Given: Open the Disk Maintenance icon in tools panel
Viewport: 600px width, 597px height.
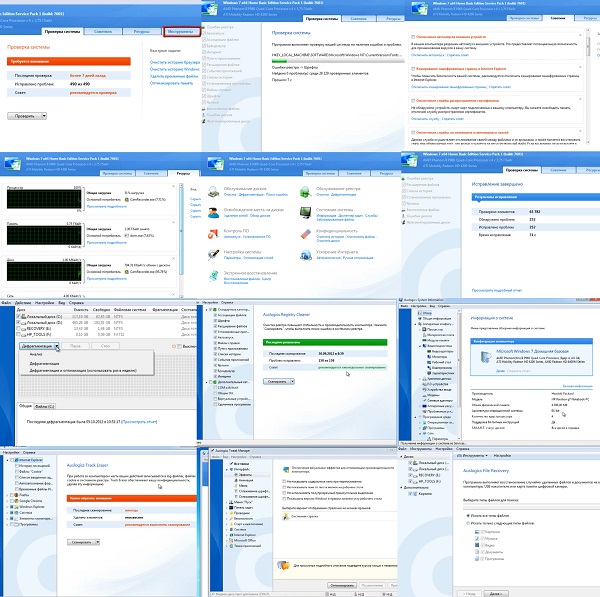Looking at the screenshot, I should [x=213, y=192].
